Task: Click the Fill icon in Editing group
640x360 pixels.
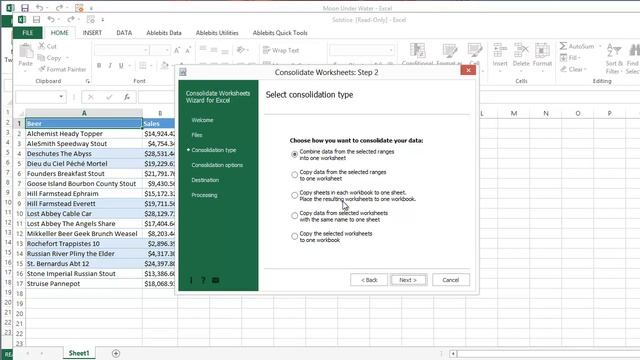Action: 564,58
